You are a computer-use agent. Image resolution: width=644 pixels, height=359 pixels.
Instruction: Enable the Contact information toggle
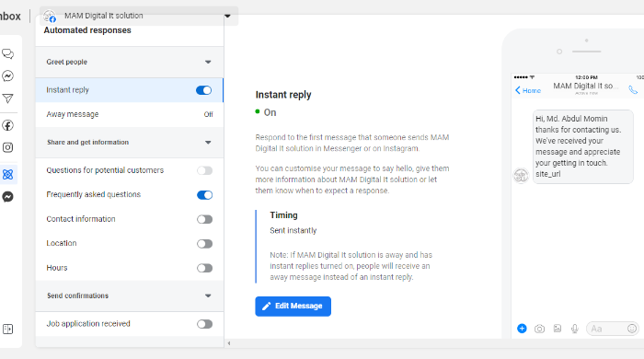click(x=204, y=219)
